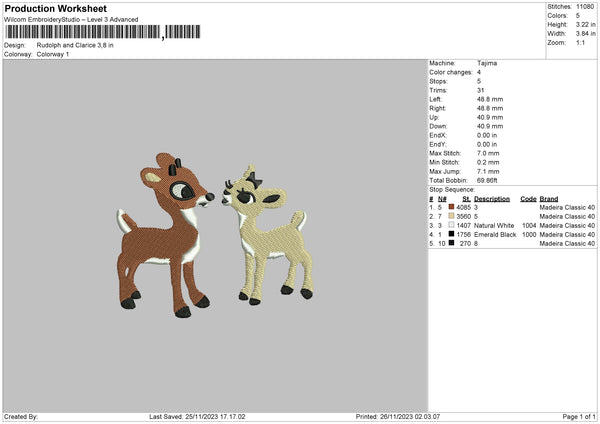Click the 'Emerald Black' description

[x=495, y=235]
